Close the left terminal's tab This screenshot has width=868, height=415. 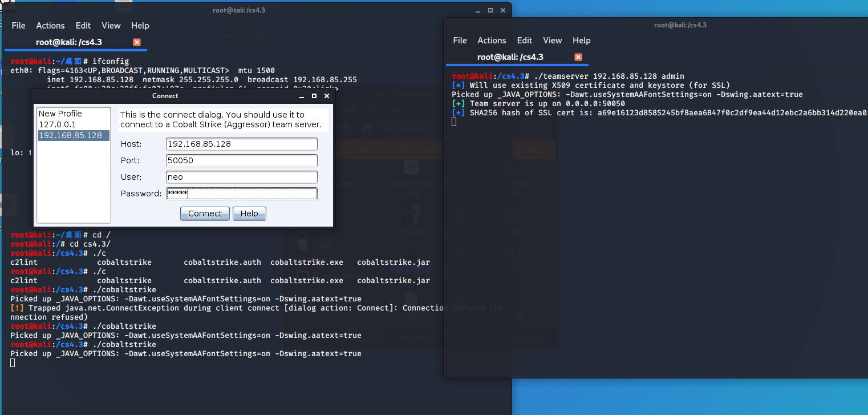[x=137, y=42]
